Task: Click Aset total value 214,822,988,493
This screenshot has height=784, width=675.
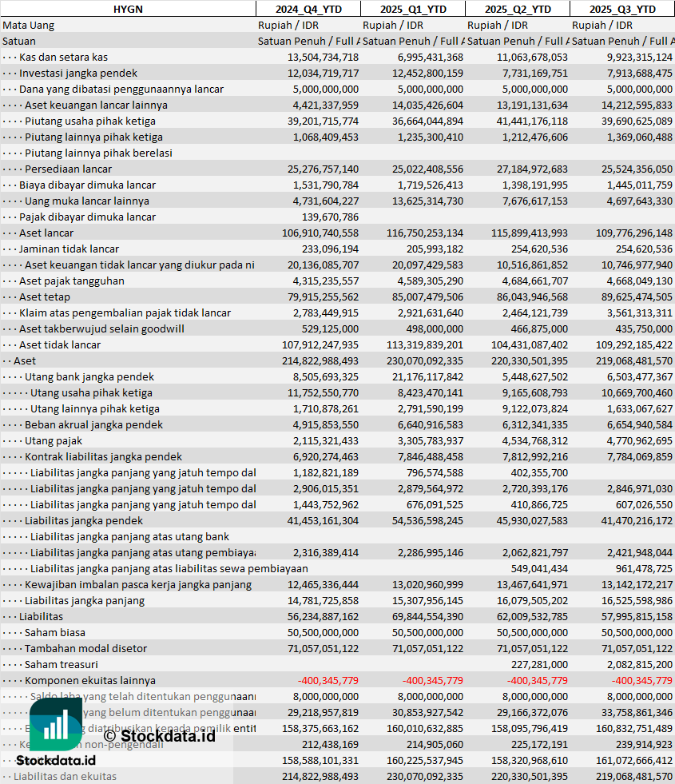Action: (320, 361)
